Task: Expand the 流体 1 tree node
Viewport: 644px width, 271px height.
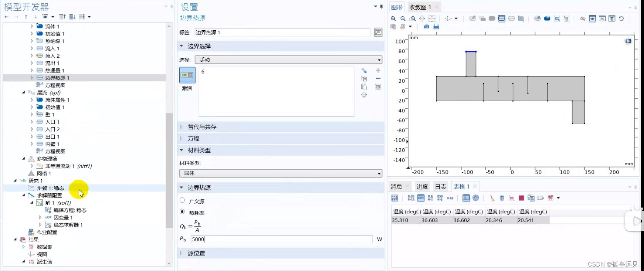Action: [x=32, y=26]
